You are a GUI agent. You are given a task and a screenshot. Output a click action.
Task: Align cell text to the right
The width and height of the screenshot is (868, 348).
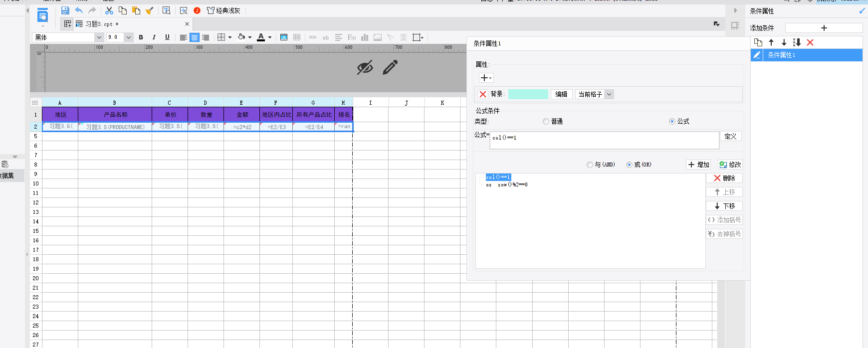[206, 37]
